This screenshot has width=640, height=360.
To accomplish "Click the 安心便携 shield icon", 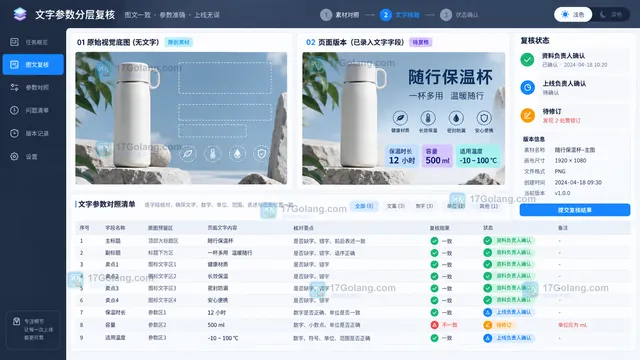I will click(484, 118).
